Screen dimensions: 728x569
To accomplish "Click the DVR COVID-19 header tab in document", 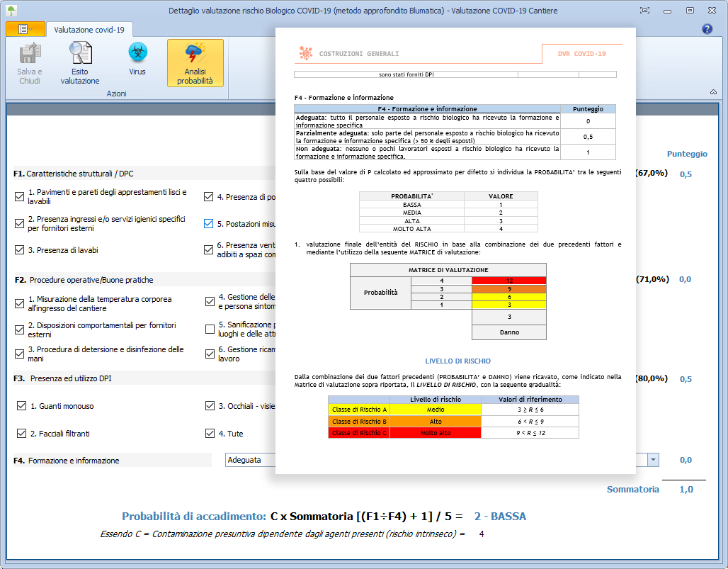I will 581,54.
